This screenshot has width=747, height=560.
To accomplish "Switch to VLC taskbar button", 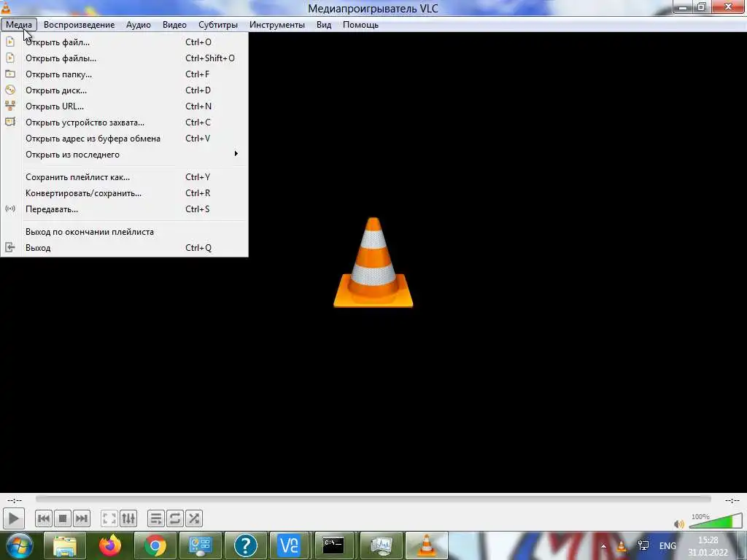I will point(426,545).
